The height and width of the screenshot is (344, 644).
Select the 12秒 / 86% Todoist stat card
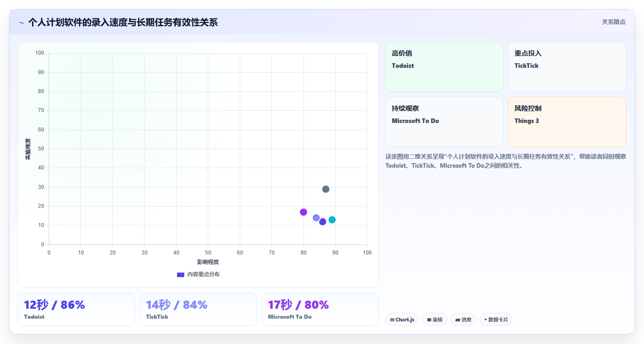coord(76,309)
